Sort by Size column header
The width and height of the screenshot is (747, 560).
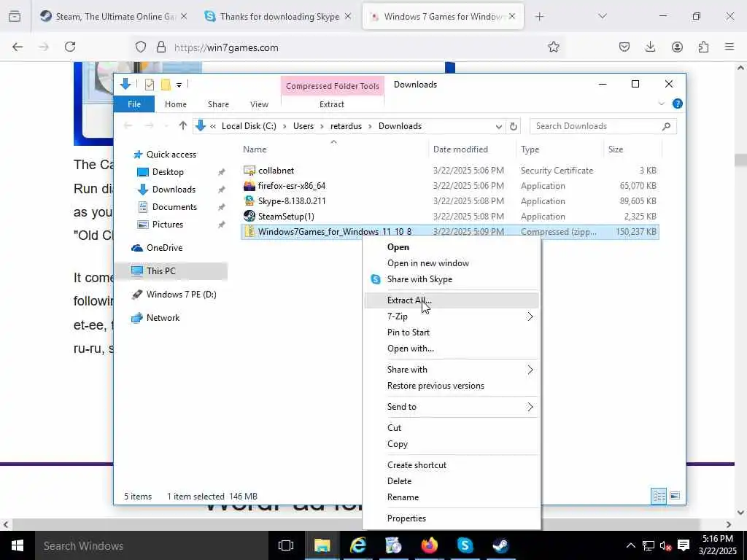pos(616,149)
